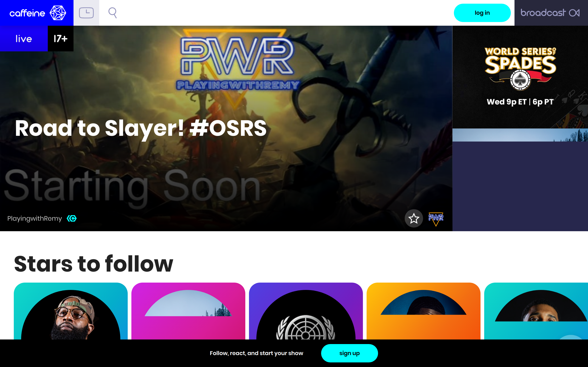Screen dimensions: 588x367
Task: Follow PlayingwithRemy using the star icon
Action: [x=413, y=218]
